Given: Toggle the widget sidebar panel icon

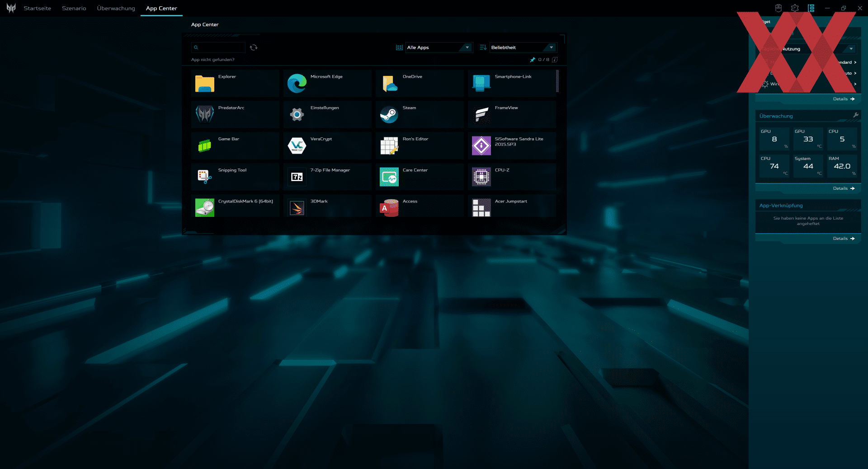Looking at the screenshot, I should [811, 8].
